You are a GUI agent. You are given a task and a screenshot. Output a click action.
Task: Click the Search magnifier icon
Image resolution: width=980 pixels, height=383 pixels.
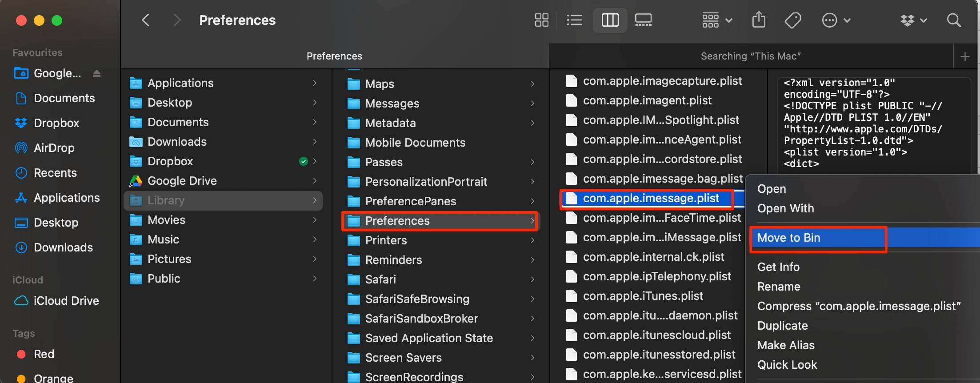pyautogui.click(x=953, y=20)
